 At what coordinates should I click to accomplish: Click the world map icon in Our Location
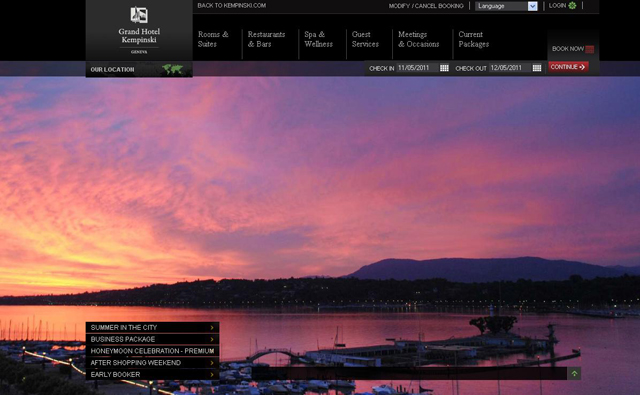tap(173, 69)
